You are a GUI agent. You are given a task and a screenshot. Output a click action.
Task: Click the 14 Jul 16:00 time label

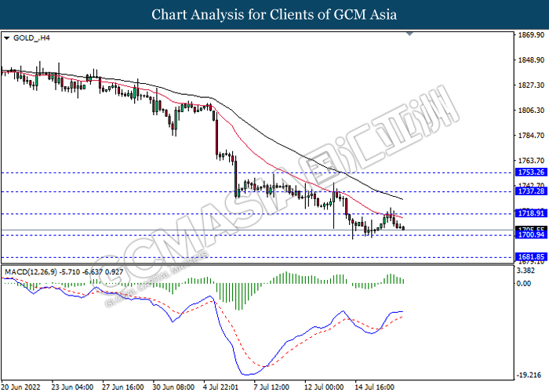[x=375, y=387]
